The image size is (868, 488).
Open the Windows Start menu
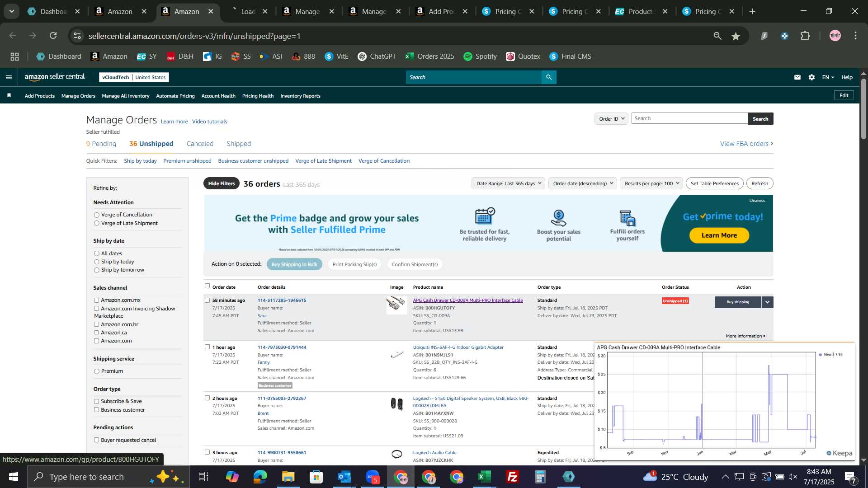13,477
